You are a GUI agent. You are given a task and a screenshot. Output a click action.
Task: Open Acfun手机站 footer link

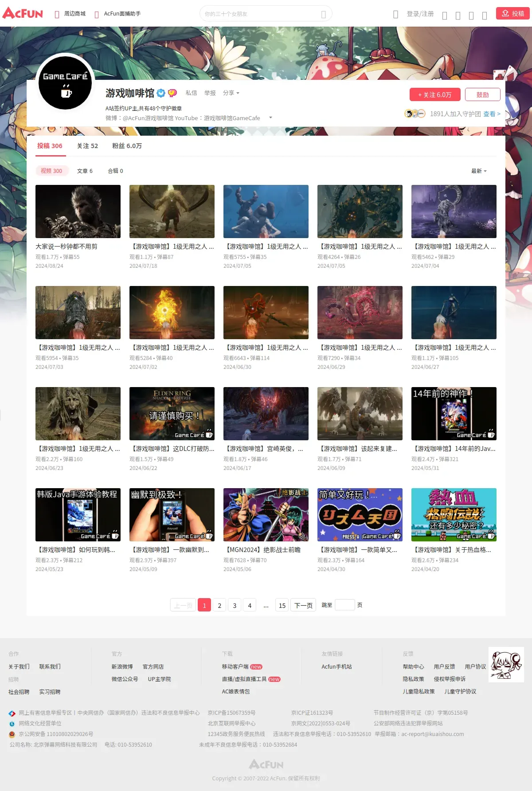coord(337,666)
